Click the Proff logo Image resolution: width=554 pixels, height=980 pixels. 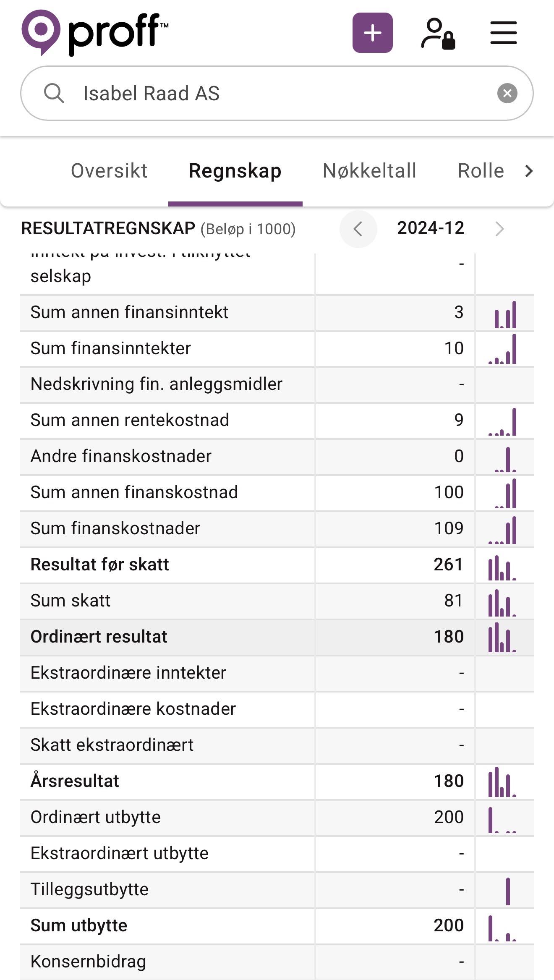tap(95, 33)
